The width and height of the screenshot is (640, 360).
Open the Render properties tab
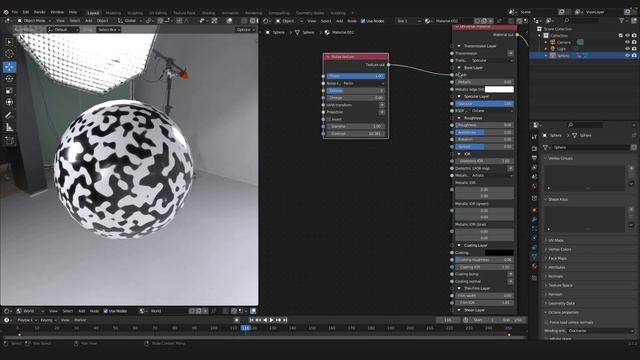click(534, 148)
